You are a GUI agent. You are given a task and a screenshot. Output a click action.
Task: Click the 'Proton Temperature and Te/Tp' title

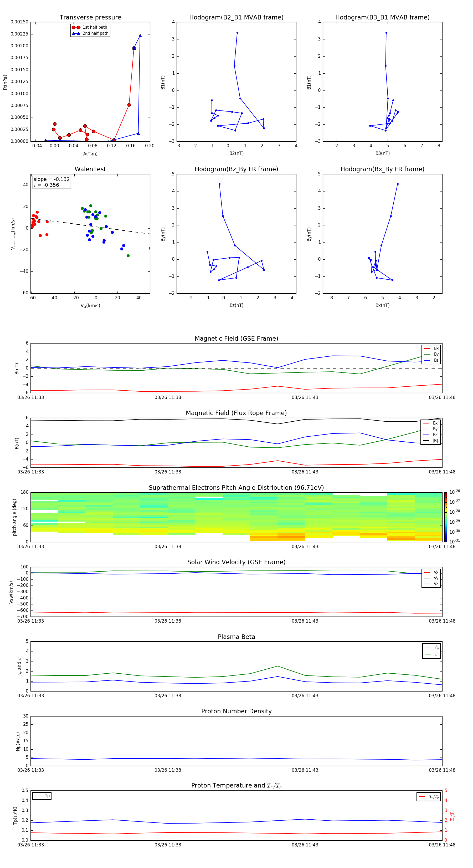pos(236,786)
